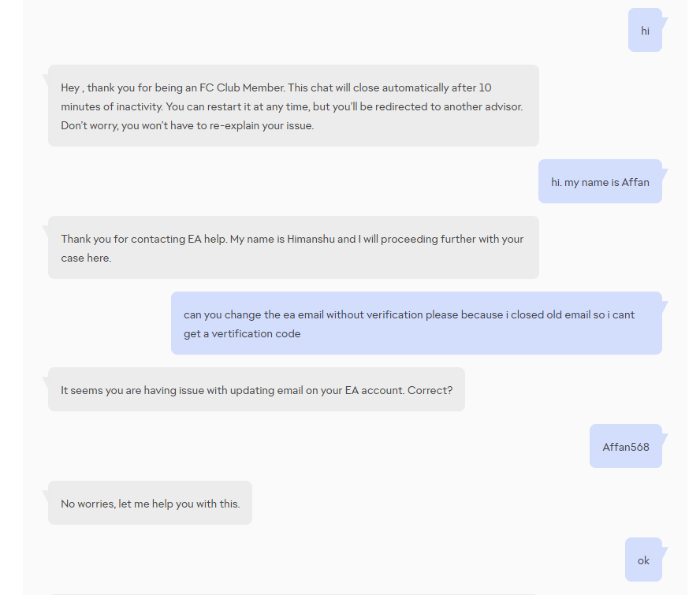
Task: Click the "ok" reply bubble
Action: pyautogui.click(x=643, y=560)
